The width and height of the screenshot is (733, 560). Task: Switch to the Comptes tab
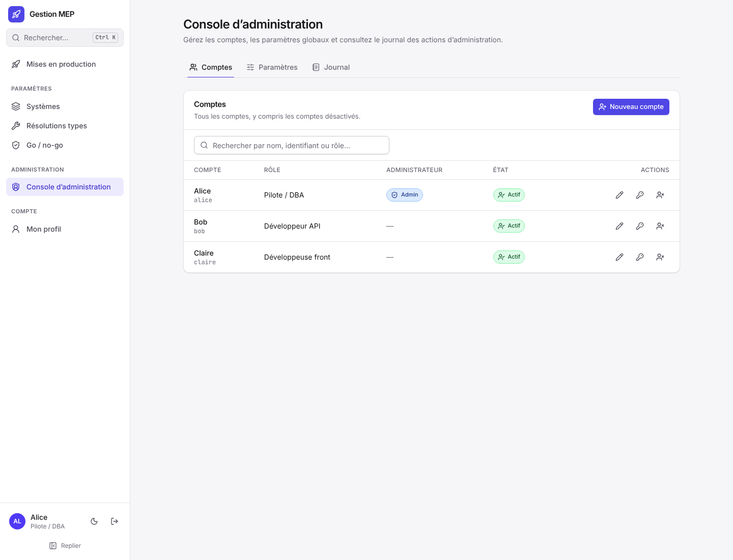point(211,67)
